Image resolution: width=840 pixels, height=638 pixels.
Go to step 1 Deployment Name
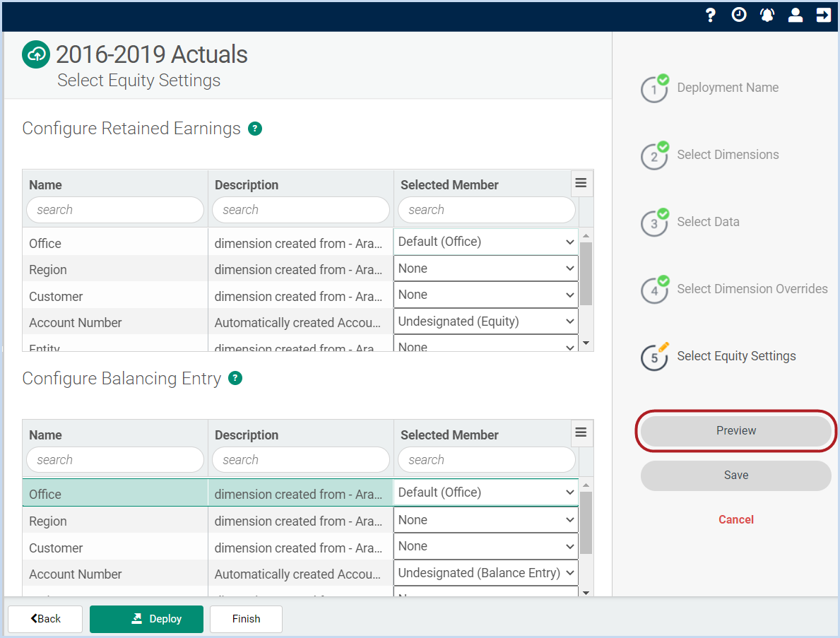click(x=728, y=88)
